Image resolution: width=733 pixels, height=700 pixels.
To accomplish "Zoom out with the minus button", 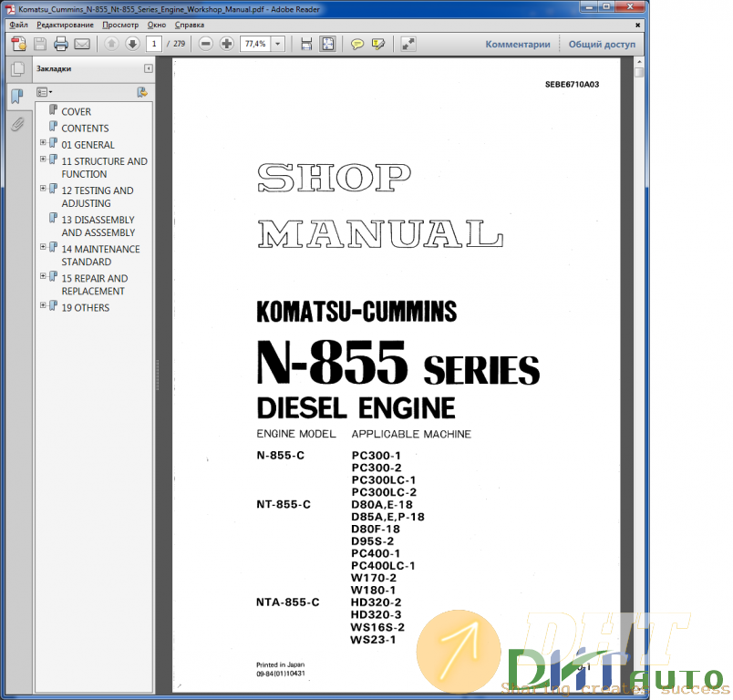I will [205, 44].
